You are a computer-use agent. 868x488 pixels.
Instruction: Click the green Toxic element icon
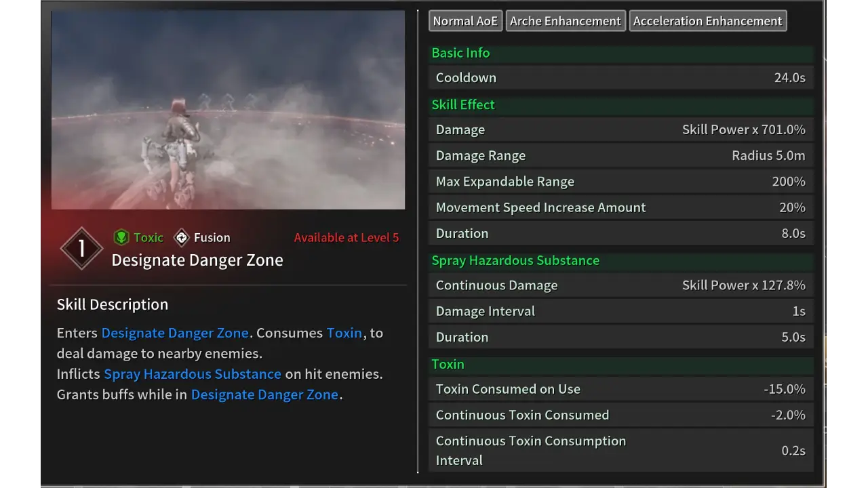point(122,237)
